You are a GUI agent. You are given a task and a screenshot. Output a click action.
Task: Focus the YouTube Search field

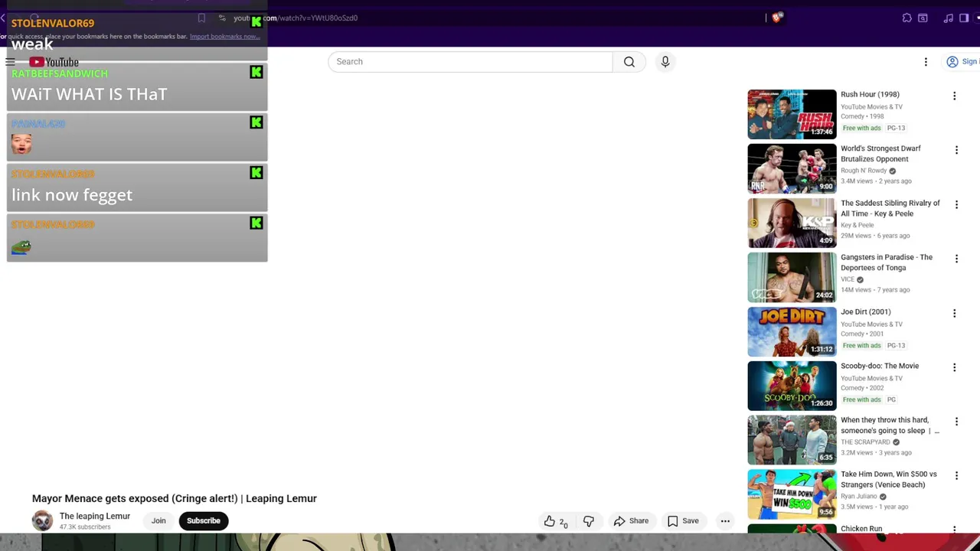[x=470, y=62]
